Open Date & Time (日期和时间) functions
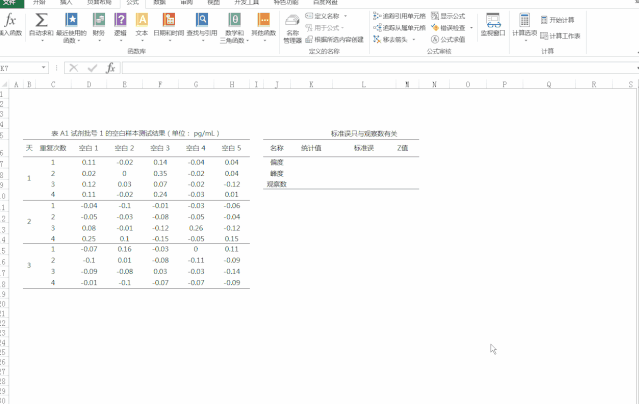Viewport: 639px width, 404px height. [168, 26]
